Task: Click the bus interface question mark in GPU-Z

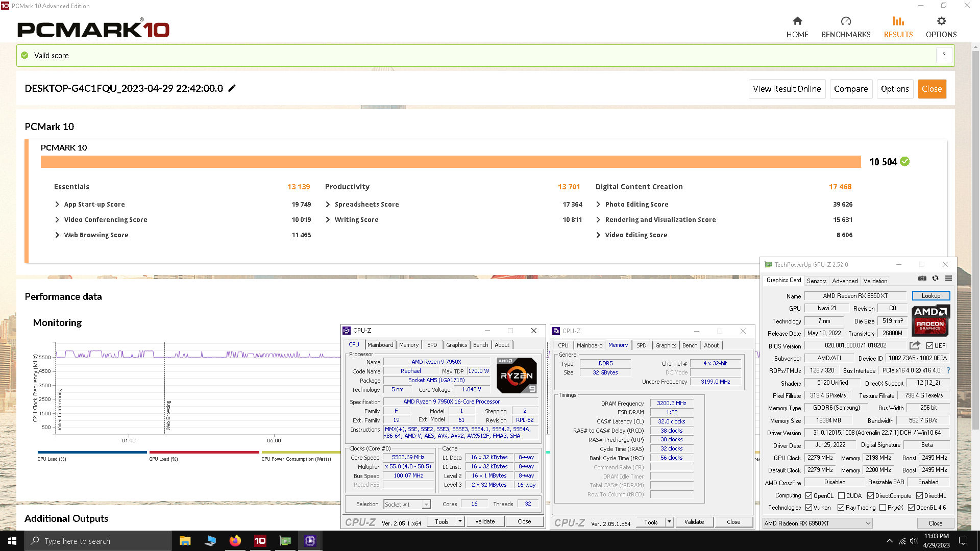Action: coord(948,370)
